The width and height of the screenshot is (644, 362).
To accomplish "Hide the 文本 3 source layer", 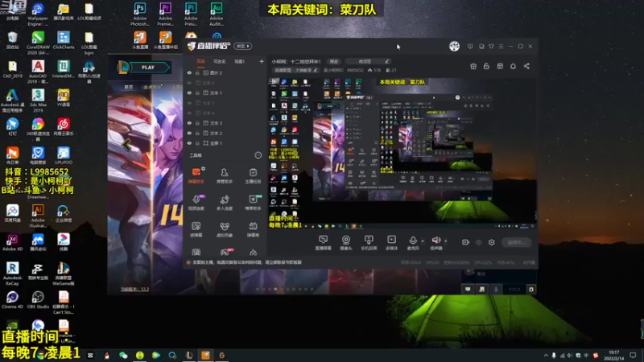I will click(x=189, y=123).
